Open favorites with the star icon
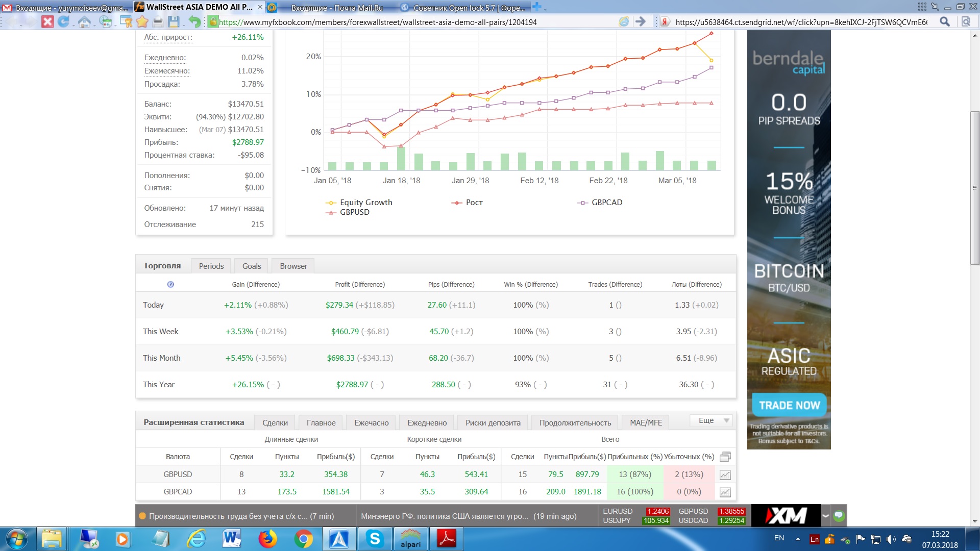The image size is (980, 551). click(142, 21)
